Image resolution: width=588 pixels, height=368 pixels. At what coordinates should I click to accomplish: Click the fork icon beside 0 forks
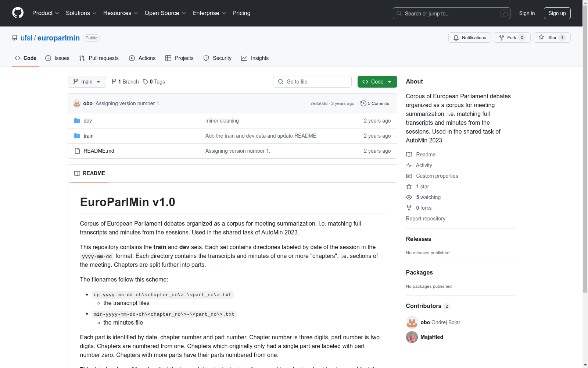(409, 208)
